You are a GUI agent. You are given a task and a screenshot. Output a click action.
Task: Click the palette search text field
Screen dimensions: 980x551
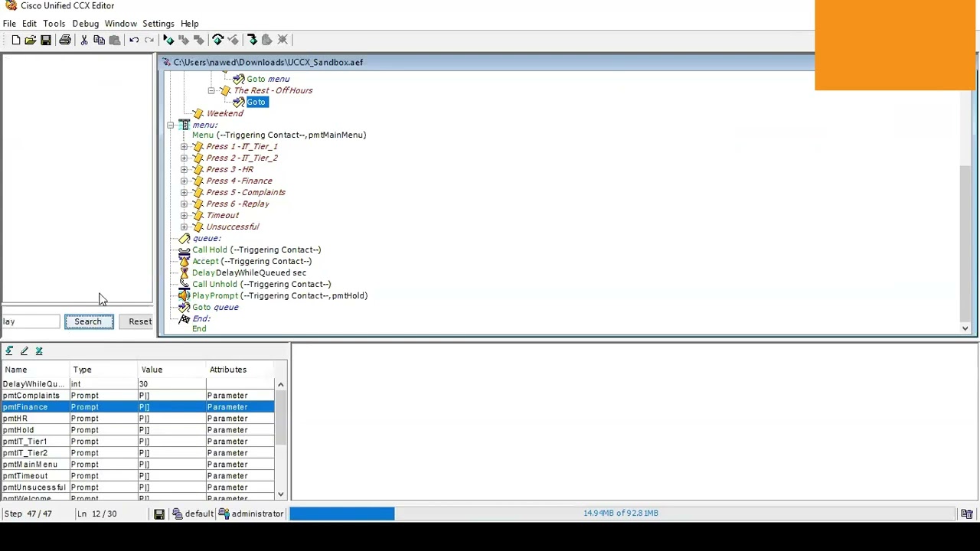(x=30, y=321)
